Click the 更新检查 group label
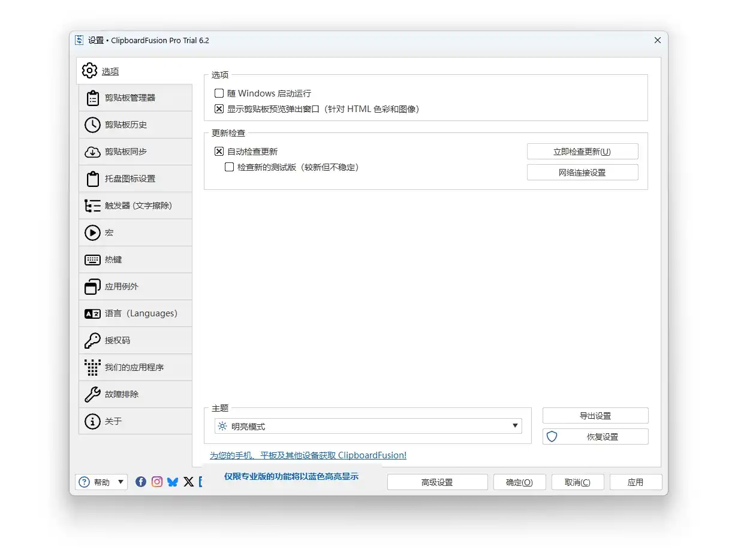Screen dimensions: 756x556 point(228,133)
